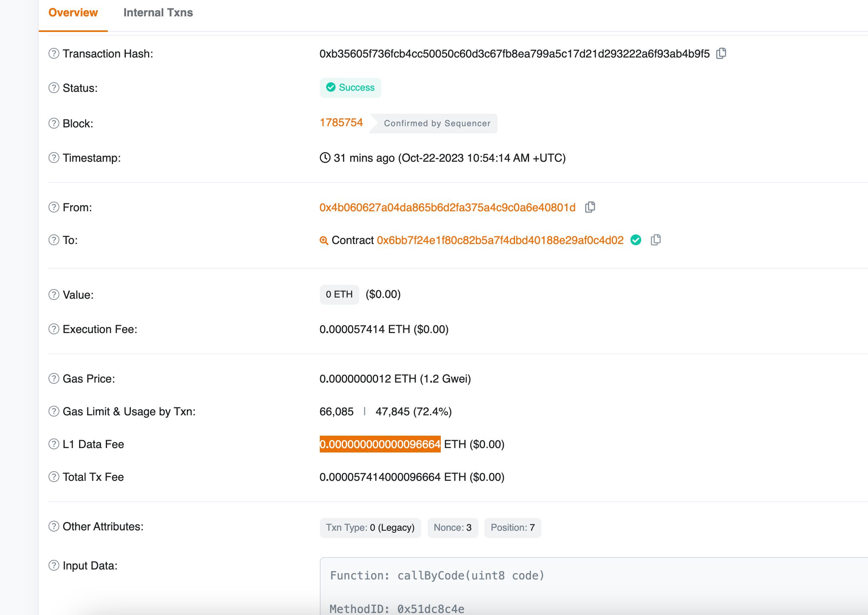This screenshot has height=615, width=868.
Task: Click help icon next to Timestamp
Action: click(x=54, y=158)
